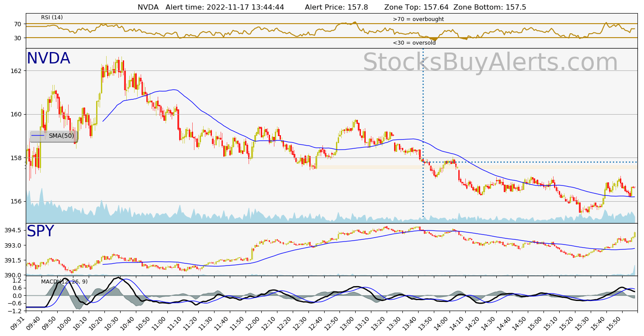Click the MACD -1.2 axis label
Screen dimensions: 644x336
point(16,311)
